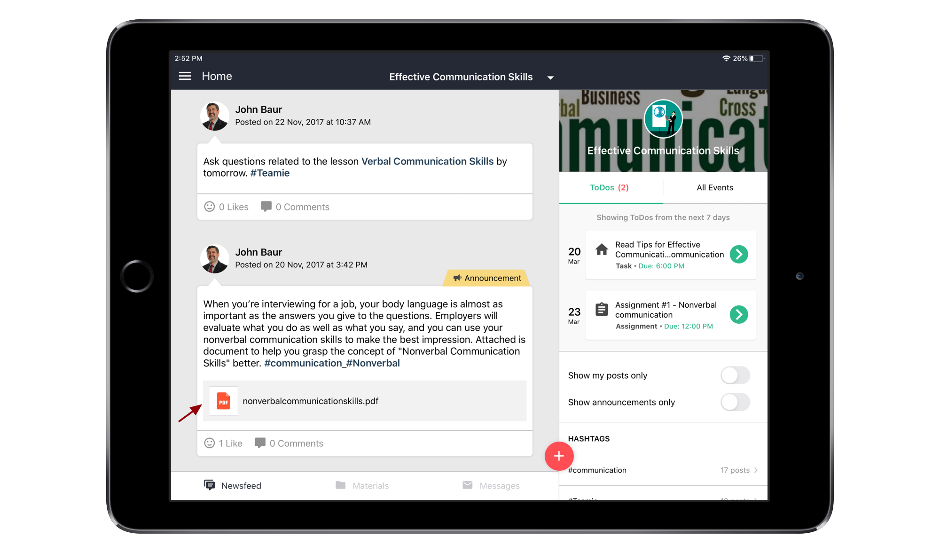Click the Materials folder icon

point(340,485)
